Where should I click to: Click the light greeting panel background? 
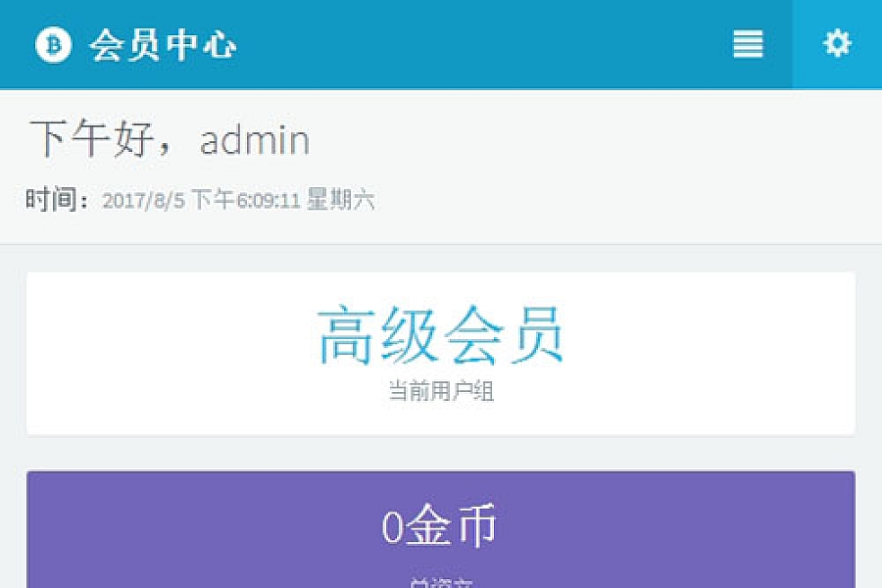pyautogui.click(x=441, y=168)
